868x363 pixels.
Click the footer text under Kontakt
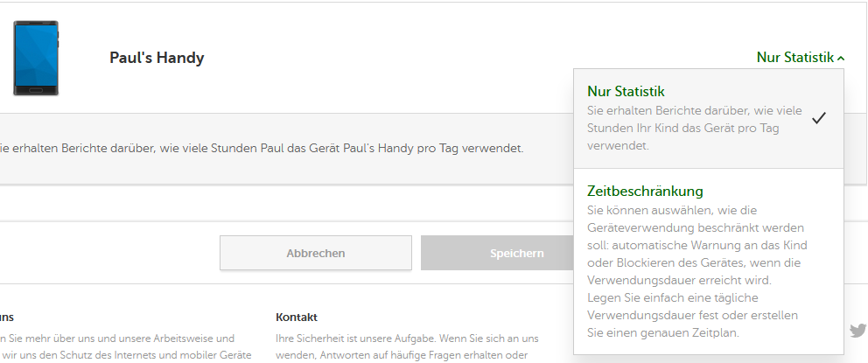coord(407,346)
